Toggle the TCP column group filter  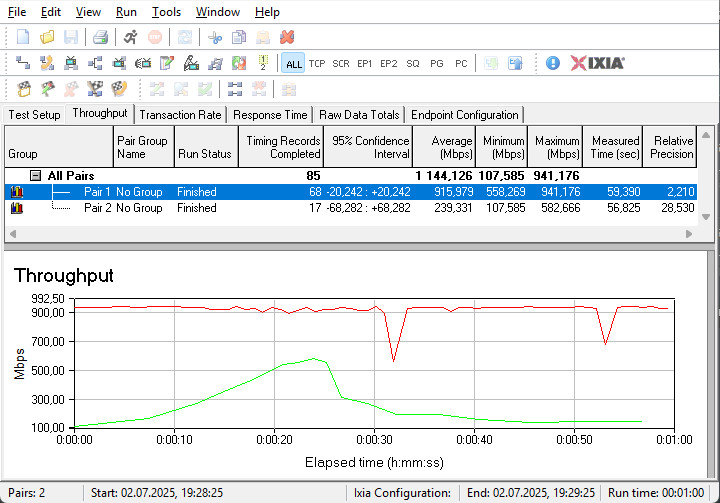point(317,63)
